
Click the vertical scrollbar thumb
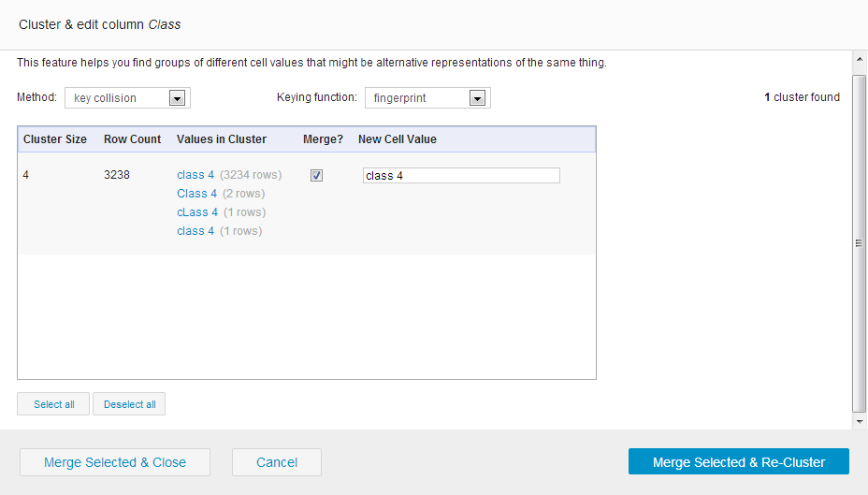(x=860, y=243)
